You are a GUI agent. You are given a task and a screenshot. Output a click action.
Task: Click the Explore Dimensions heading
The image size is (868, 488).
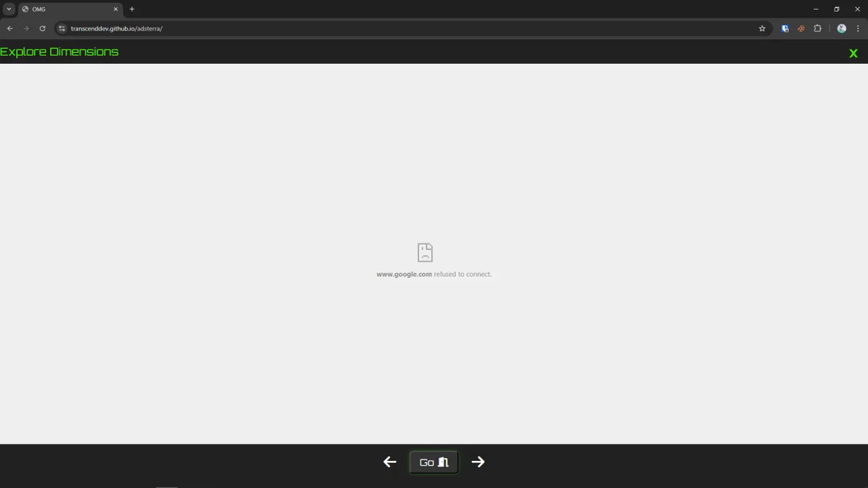tap(59, 52)
